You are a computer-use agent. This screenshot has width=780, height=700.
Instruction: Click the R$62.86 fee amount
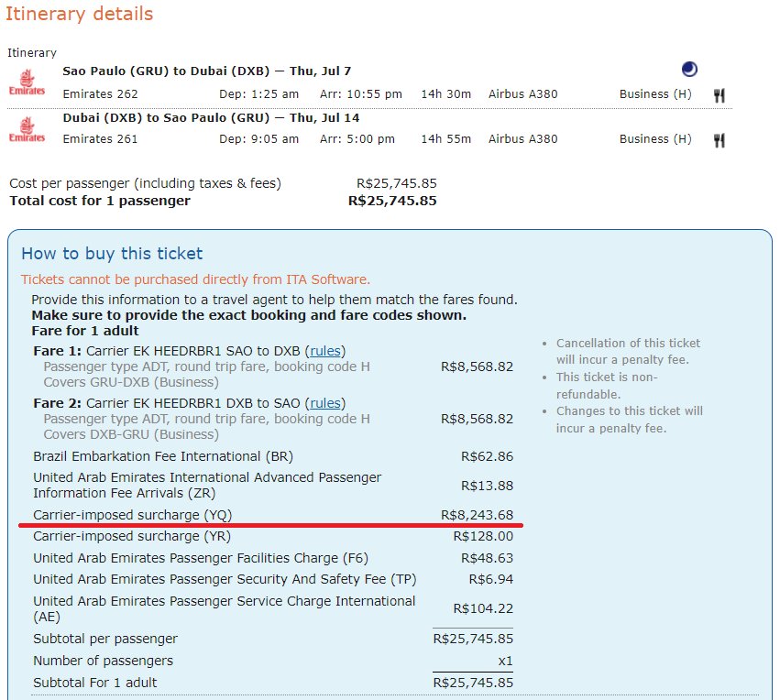pyautogui.click(x=487, y=456)
